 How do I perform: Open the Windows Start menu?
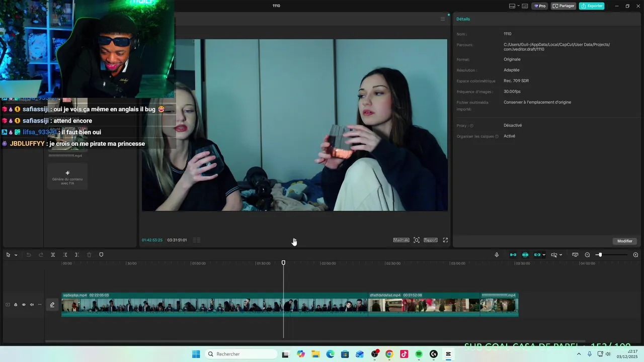196,354
